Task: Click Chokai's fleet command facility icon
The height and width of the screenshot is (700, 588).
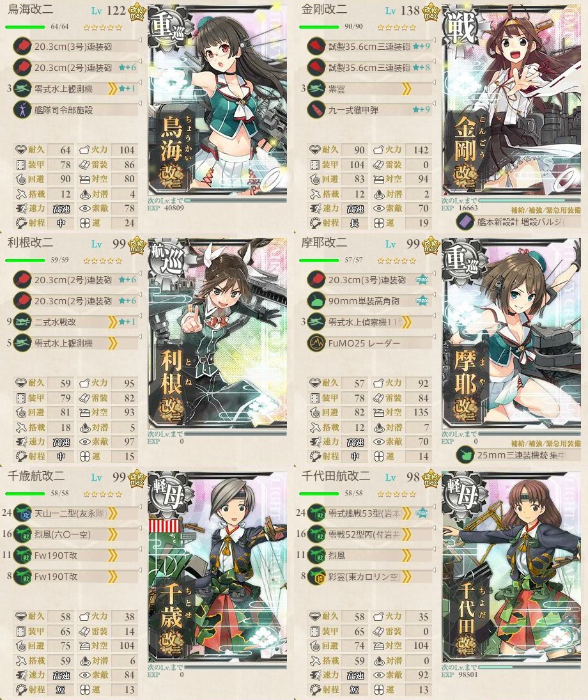Action: pyautogui.click(x=22, y=110)
